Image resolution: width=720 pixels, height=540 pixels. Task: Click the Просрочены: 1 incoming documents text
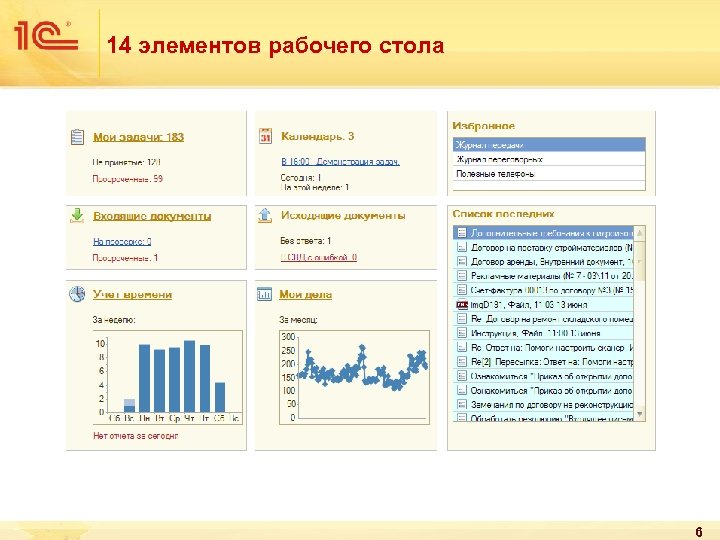(125, 258)
